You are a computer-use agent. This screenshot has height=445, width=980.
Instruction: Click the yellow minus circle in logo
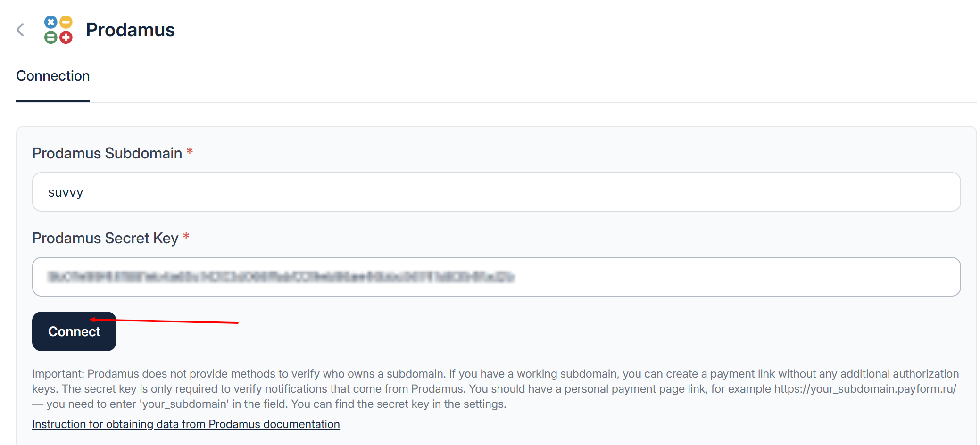(66, 22)
